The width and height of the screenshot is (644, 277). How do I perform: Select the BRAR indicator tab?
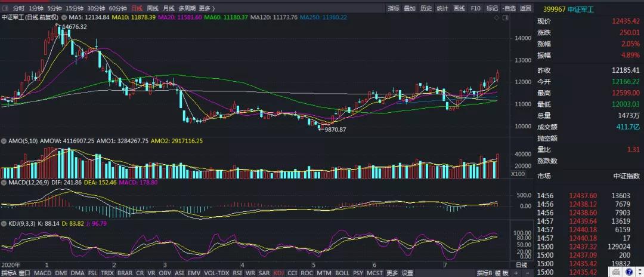(125, 273)
